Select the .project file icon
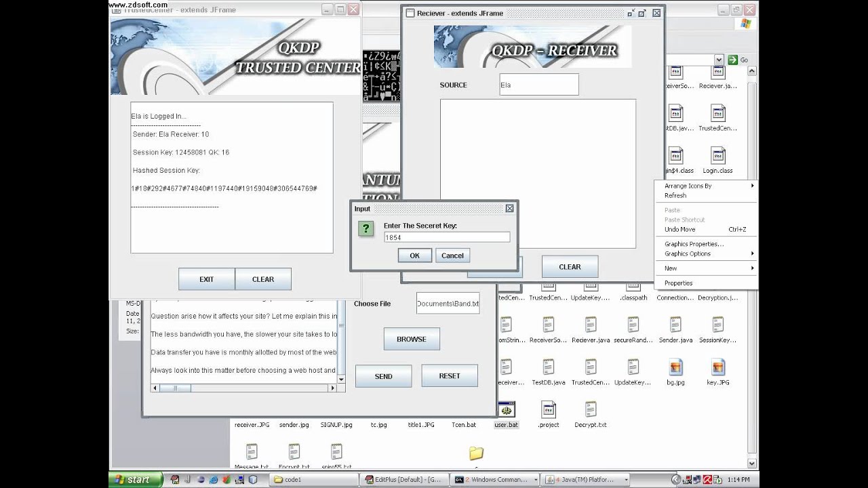This screenshot has width=868, height=488. click(x=548, y=411)
